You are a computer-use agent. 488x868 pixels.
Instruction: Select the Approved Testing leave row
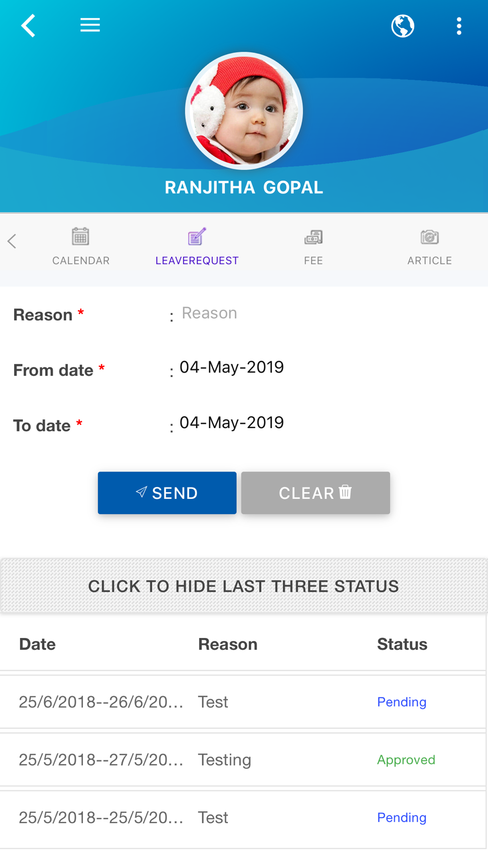point(243,760)
